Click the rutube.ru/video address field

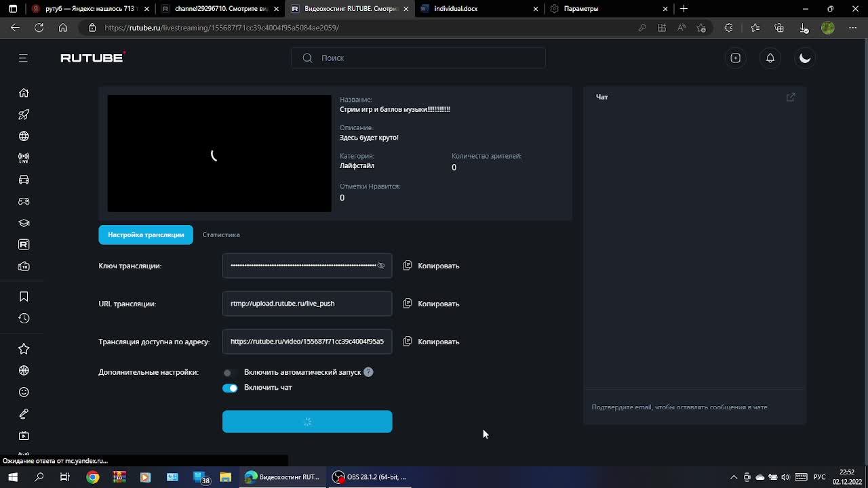pyautogui.click(x=307, y=342)
